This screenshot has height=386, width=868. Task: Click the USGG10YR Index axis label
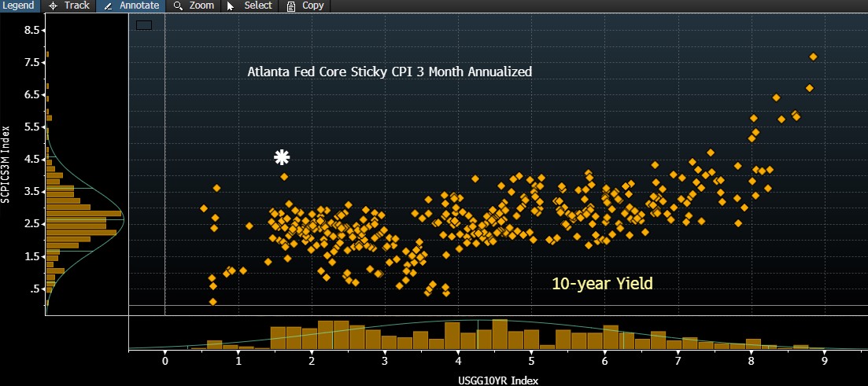pyautogui.click(x=498, y=380)
